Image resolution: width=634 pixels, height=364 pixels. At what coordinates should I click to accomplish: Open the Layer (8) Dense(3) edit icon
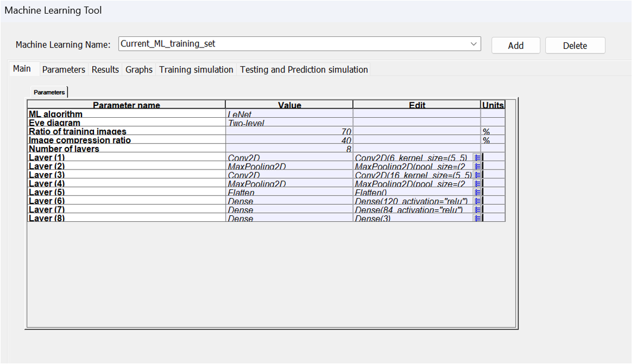point(477,218)
